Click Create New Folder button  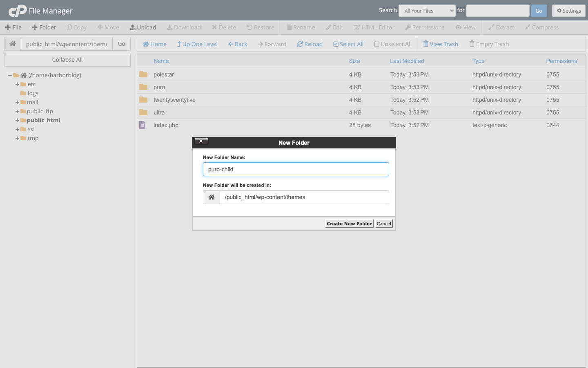pos(349,224)
